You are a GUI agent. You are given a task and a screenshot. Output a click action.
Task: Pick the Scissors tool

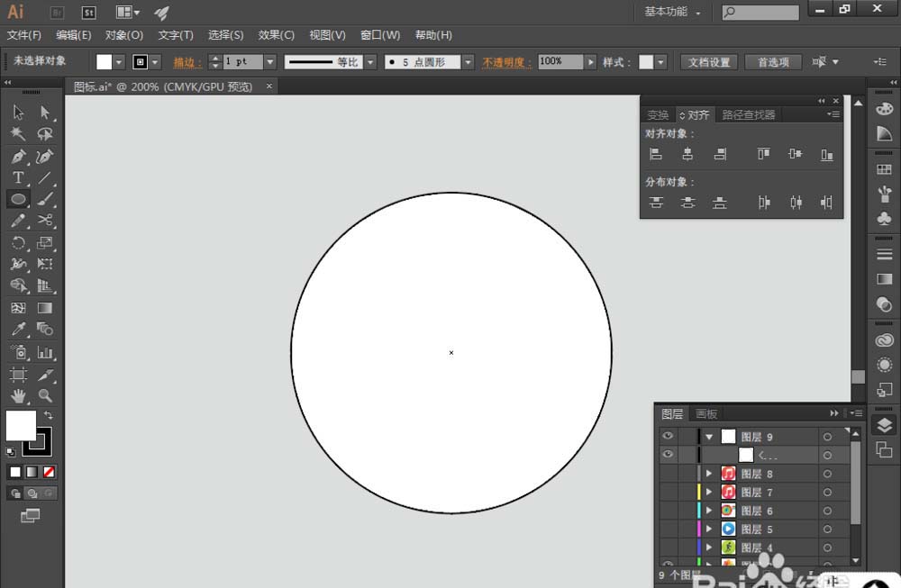point(45,221)
